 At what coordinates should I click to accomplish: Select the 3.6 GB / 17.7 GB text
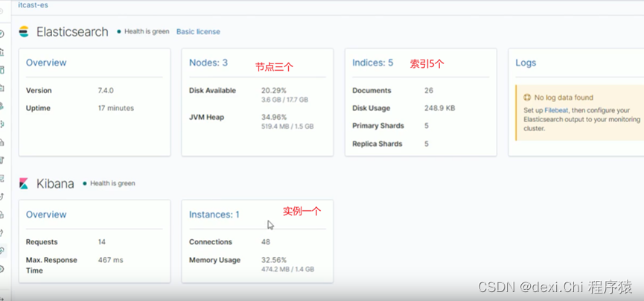[284, 100]
